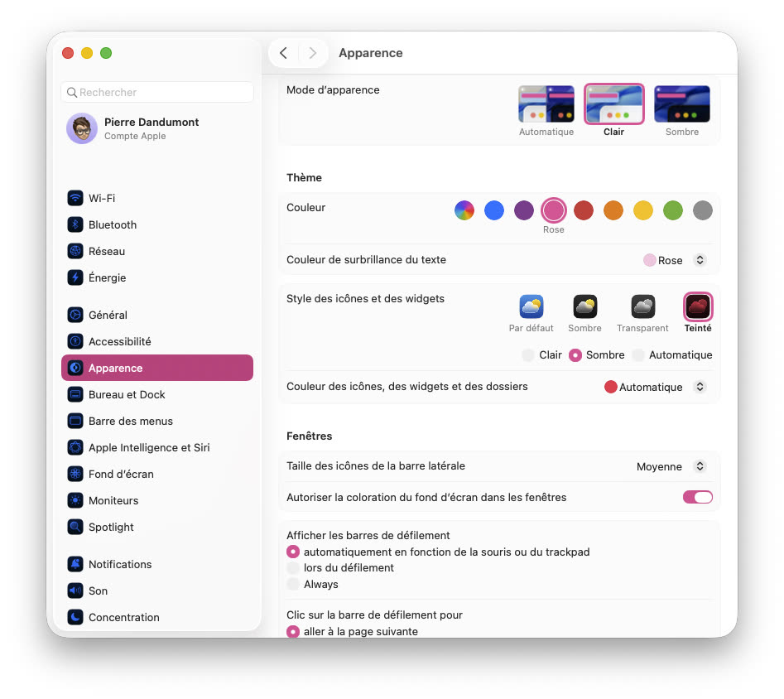784x699 pixels.
Task: Choose the Teinté icon style
Action: 698,306
